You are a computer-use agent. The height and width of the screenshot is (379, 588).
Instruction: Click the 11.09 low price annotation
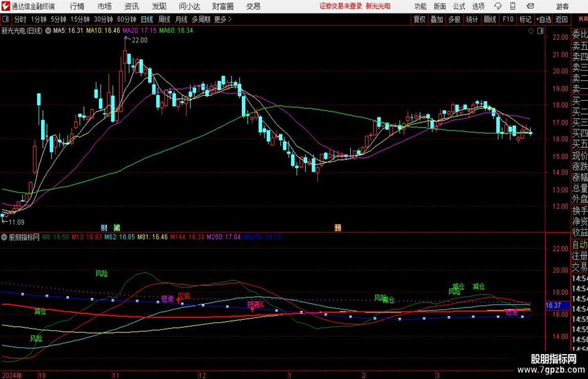point(16,222)
